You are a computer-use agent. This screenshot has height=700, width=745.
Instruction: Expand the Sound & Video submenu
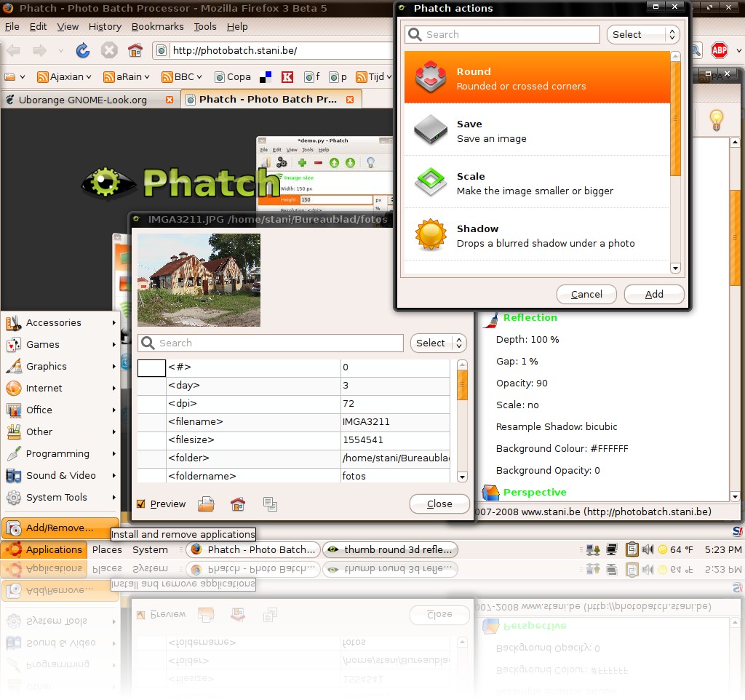60,476
